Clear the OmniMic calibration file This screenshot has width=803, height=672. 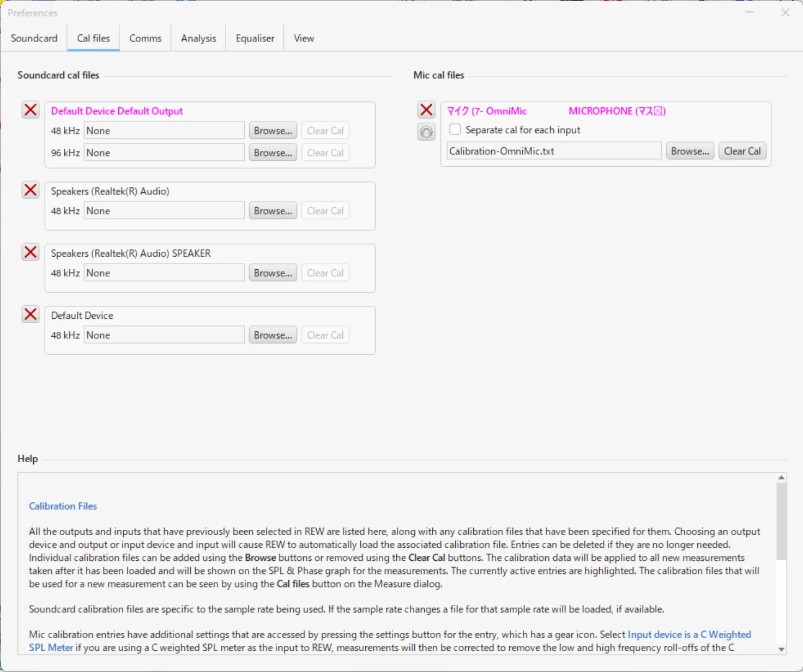point(742,152)
